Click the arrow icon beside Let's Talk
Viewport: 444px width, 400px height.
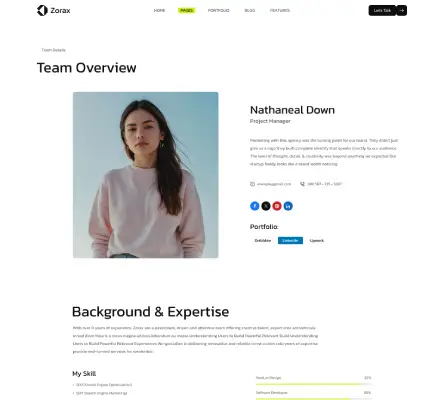click(402, 10)
